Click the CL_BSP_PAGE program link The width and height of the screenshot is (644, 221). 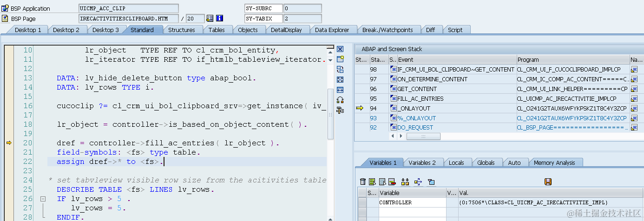tap(572, 128)
